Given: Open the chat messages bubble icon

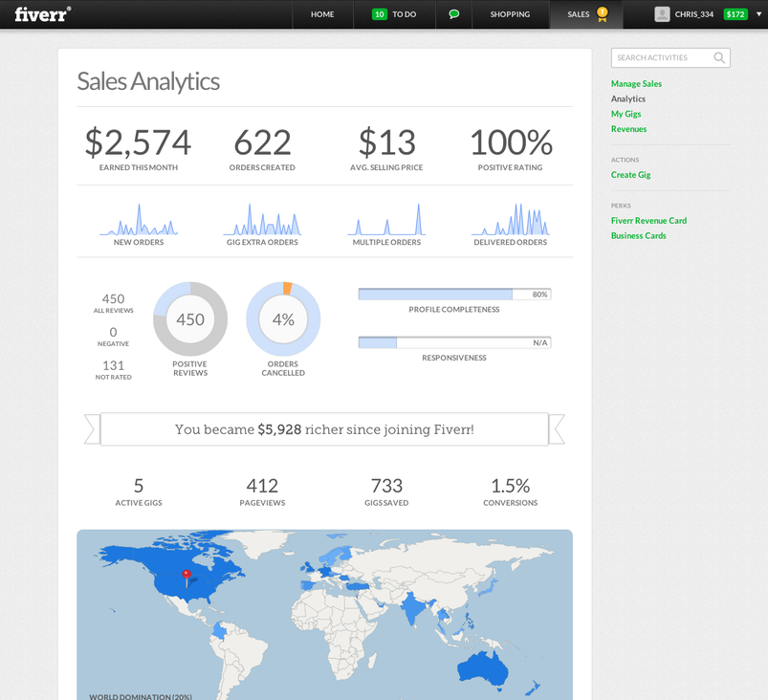Looking at the screenshot, I should [453, 14].
